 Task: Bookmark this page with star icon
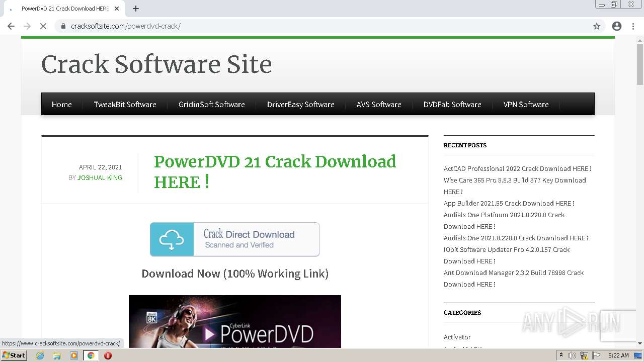coord(597,26)
